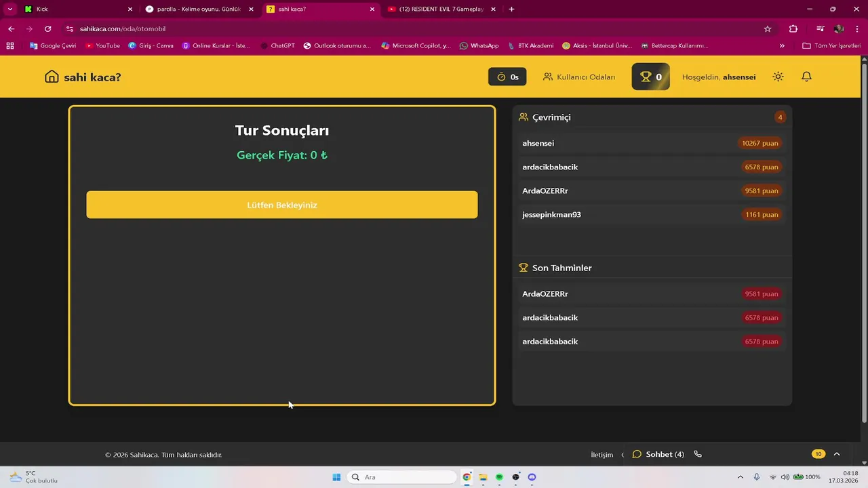
Task: Open Kullanıcı Odaları user rooms
Action: click(579, 77)
